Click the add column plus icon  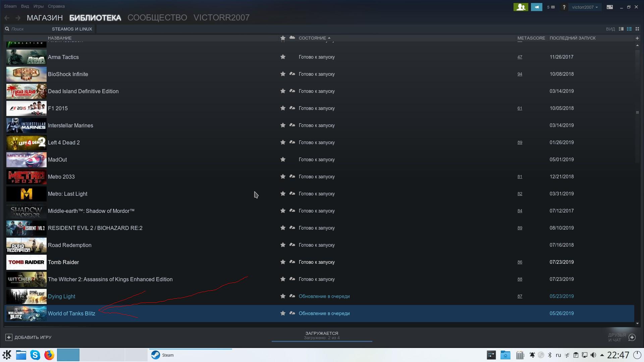(x=637, y=38)
